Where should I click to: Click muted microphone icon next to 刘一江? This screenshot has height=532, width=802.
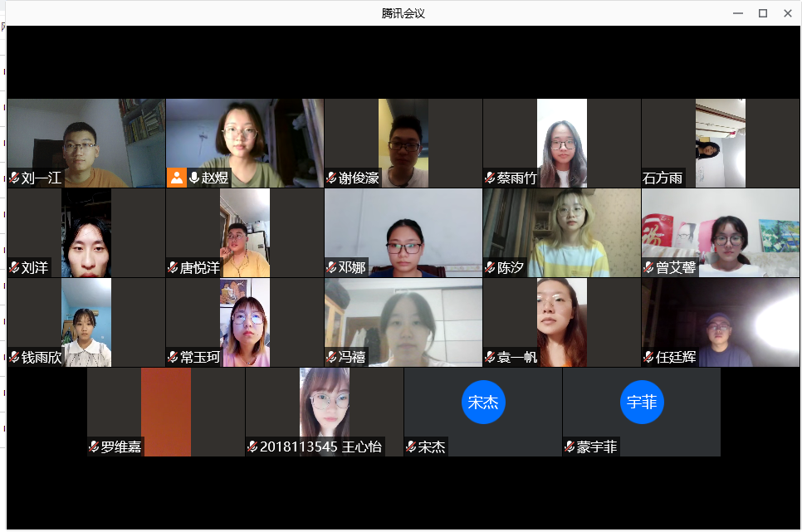pos(14,178)
